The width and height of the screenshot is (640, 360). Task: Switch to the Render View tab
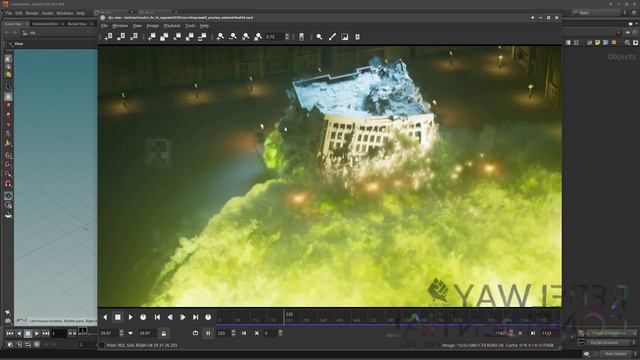click(77, 24)
